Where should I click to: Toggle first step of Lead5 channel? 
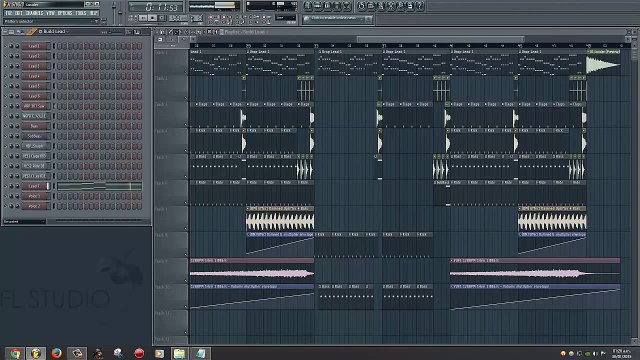pos(60,86)
